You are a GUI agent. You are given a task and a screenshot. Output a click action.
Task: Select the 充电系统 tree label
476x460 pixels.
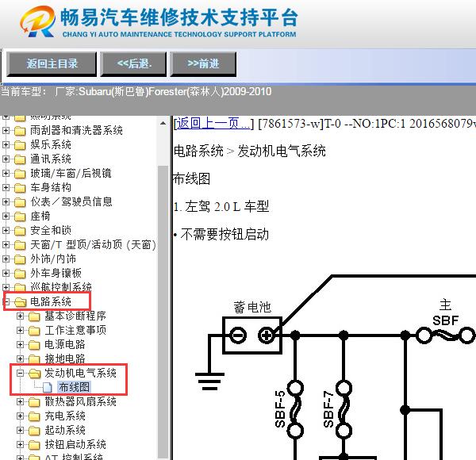65,416
